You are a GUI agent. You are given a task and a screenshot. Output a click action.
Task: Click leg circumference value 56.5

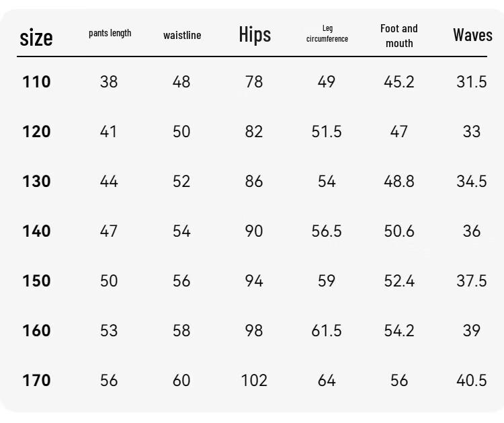(x=326, y=231)
